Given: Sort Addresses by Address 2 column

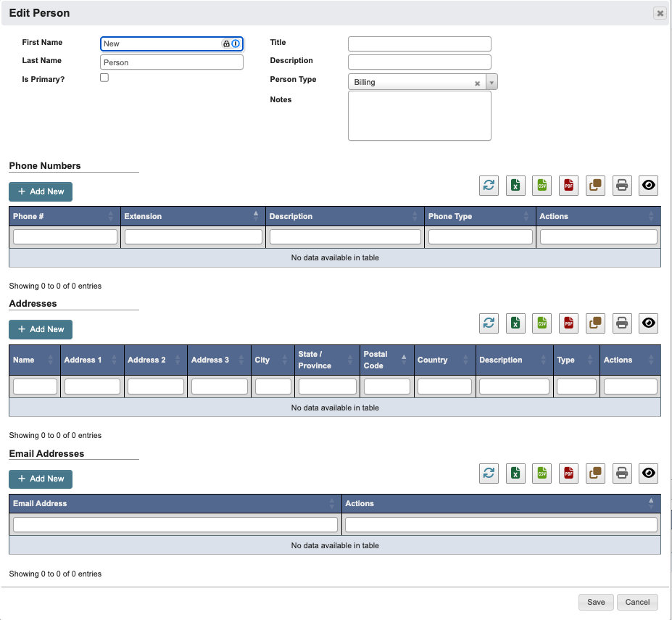Looking at the screenshot, I should coord(156,360).
